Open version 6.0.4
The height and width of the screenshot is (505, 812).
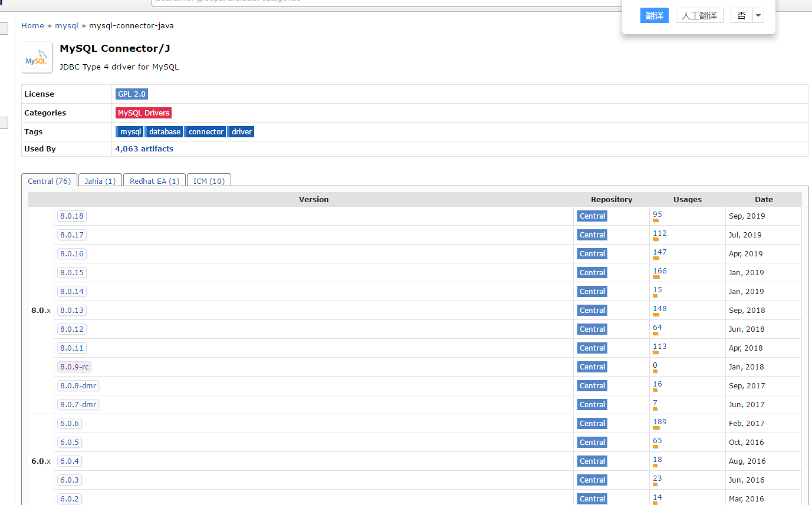pyautogui.click(x=70, y=461)
